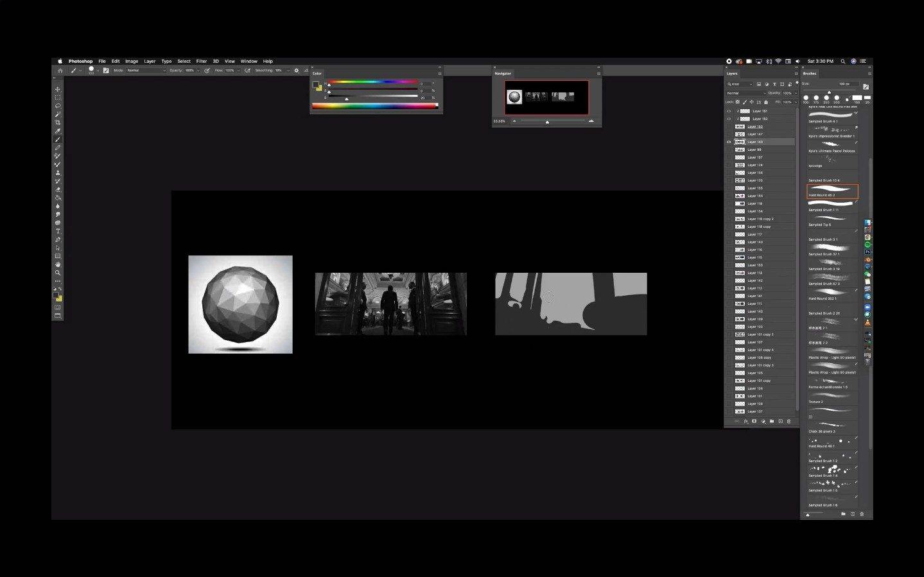Open the Filter menu
Image resolution: width=924 pixels, height=577 pixels.
tap(201, 62)
